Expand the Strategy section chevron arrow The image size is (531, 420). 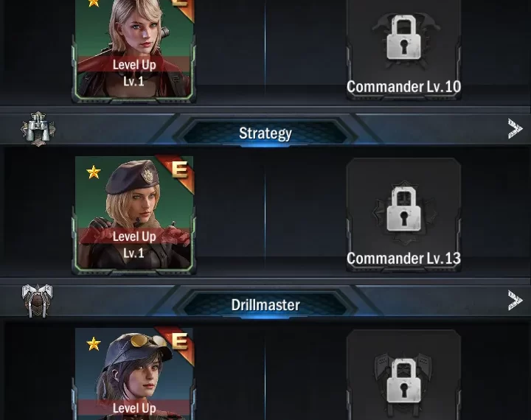(x=515, y=129)
